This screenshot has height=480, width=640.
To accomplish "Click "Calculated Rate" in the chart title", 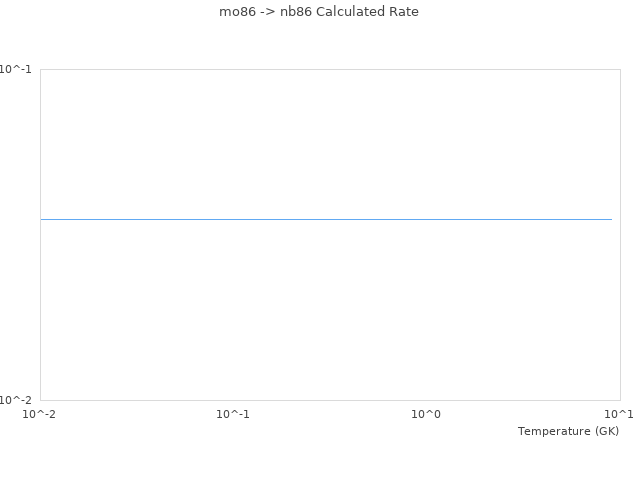I will click(367, 12).
